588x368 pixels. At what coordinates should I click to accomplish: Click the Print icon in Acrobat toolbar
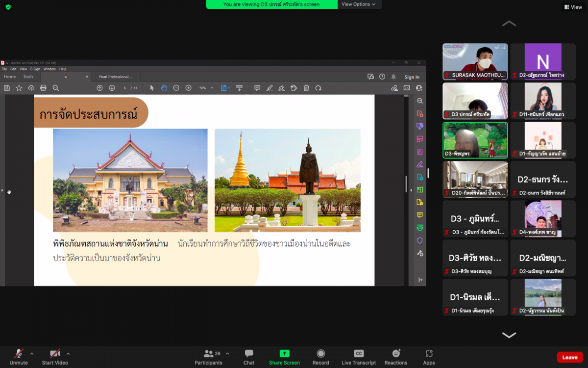[x=43, y=88]
